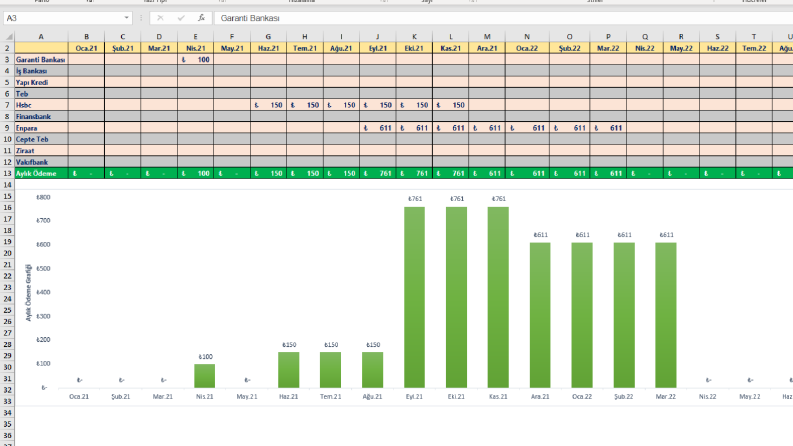
Task: Click the Kas.21 bar in the chart
Action: pyautogui.click(x=498, y=297)
